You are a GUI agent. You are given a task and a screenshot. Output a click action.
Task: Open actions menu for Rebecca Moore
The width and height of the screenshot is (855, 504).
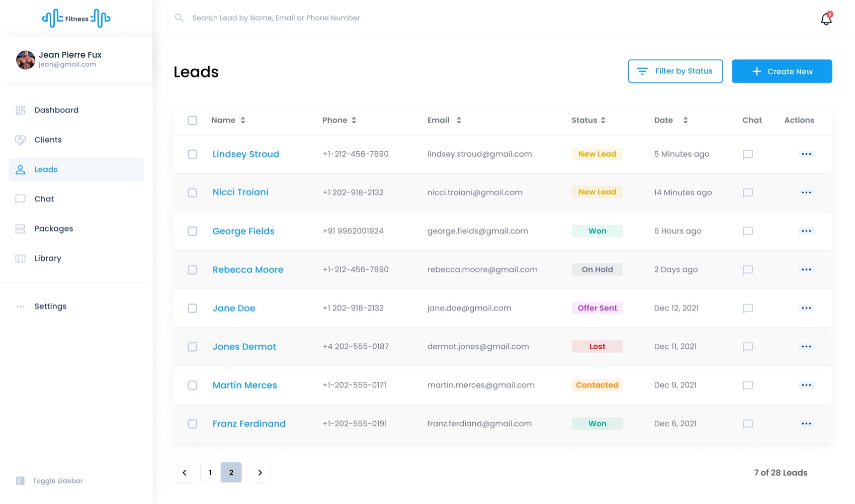[806, 269]
